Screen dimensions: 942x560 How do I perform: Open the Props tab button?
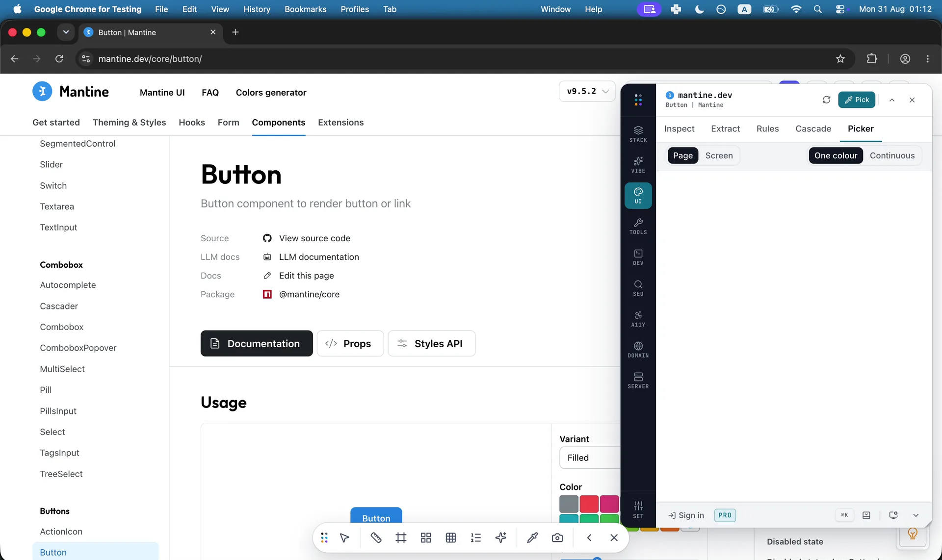point(350,343)
